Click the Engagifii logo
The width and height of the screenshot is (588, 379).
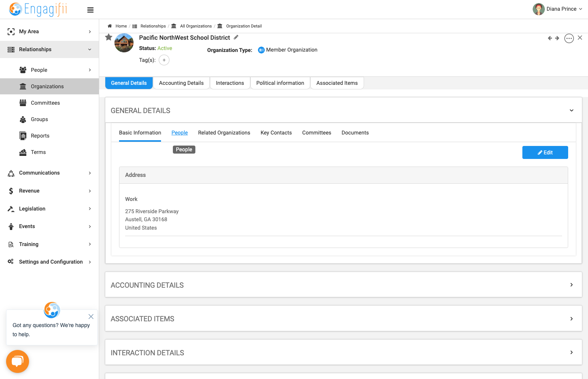[38, 9]
